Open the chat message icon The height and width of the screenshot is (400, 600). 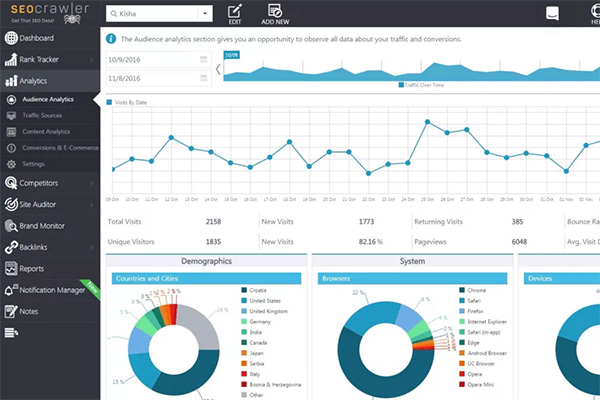tap(553, 12)
